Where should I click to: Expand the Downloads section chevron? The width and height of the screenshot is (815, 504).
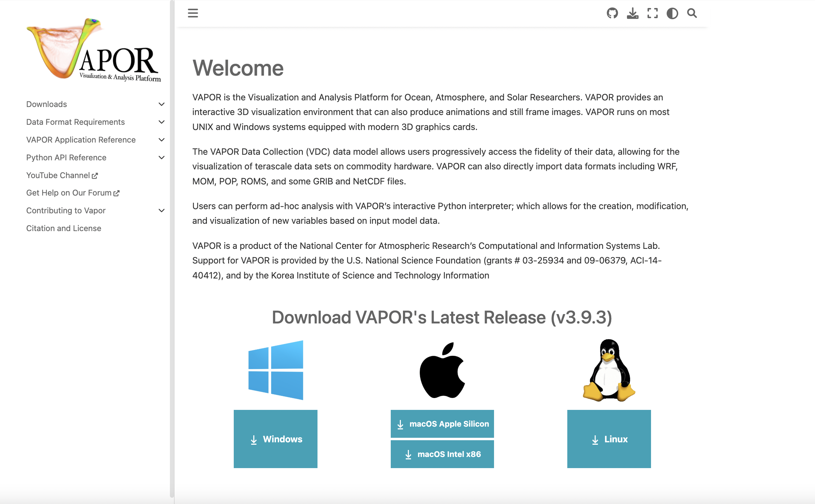pos(162,104)
